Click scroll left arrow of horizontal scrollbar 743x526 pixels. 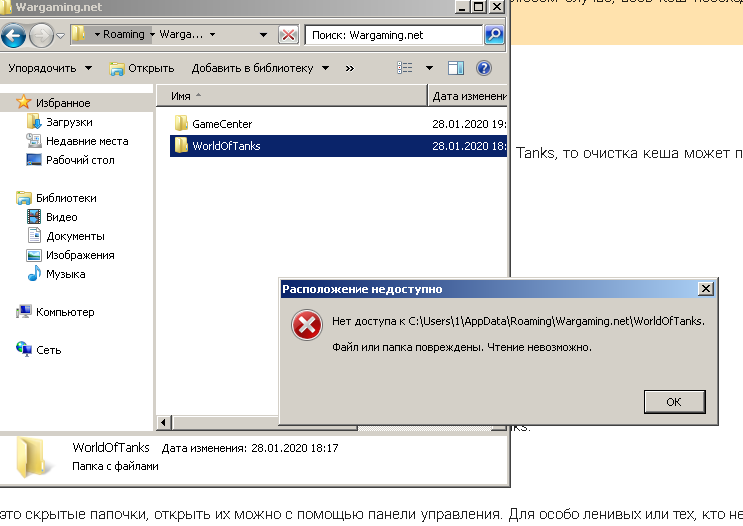tap(163, 422)
